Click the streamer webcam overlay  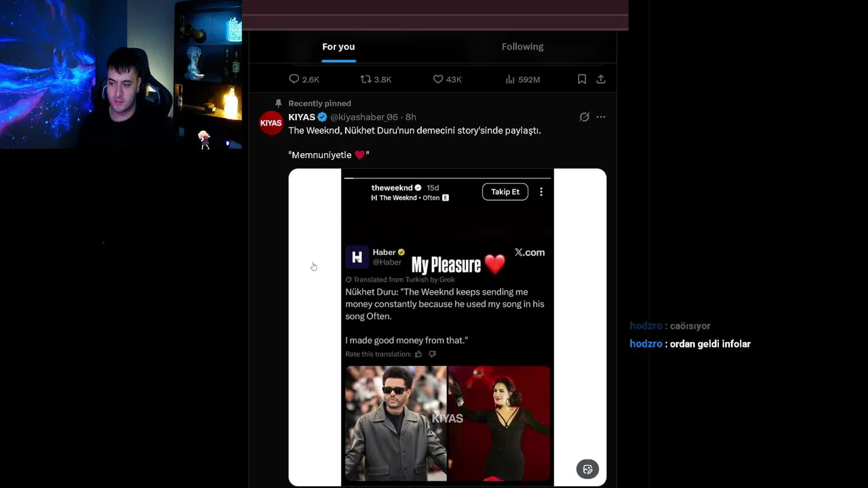point(121,74)
